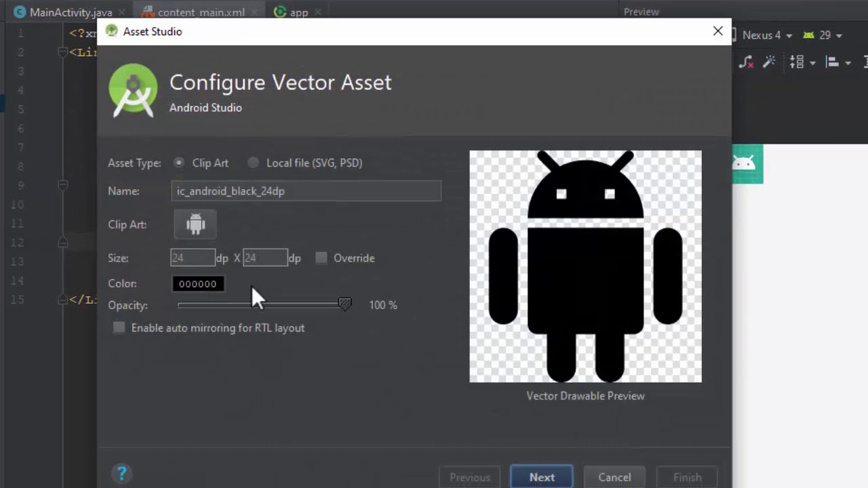
Task: Click the Android clip art chooser button
Action: coord(195,224)
